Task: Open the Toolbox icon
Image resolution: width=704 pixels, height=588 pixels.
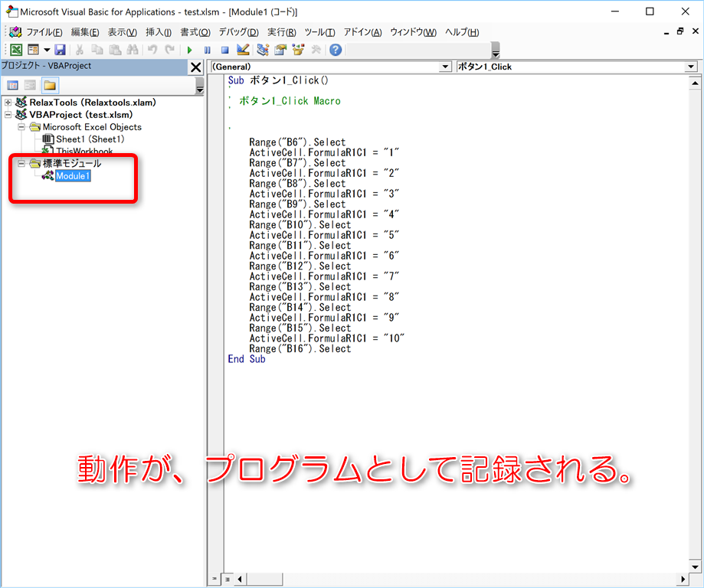Action: point(316,49)
